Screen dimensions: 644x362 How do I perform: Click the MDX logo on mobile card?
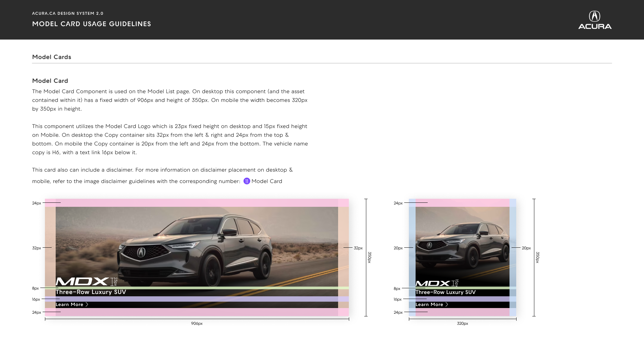(x=433, y=284)
